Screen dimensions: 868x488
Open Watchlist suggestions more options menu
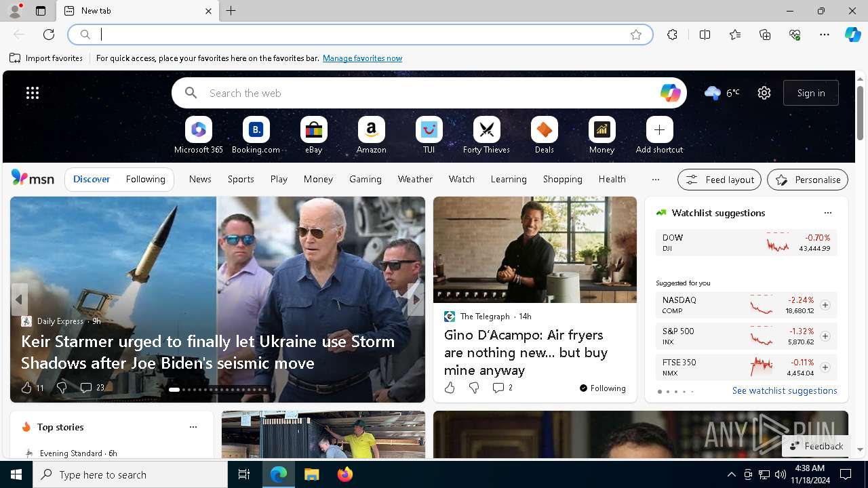coord(827,213)
